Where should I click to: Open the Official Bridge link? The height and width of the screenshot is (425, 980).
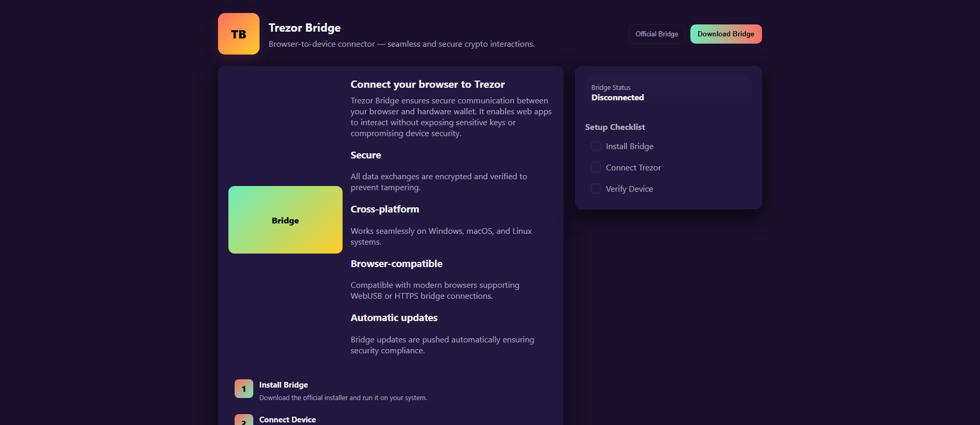click(657, 34)
